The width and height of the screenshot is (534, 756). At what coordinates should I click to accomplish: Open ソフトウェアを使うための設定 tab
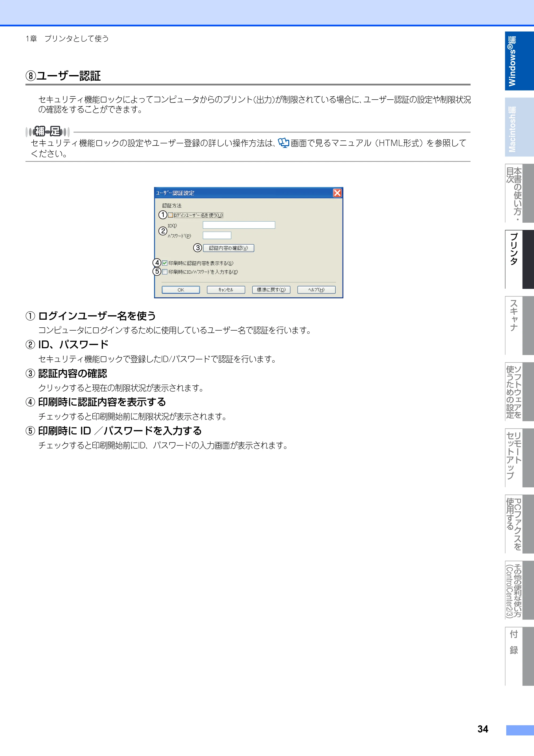pyautogui.click(x=519, y=392)
